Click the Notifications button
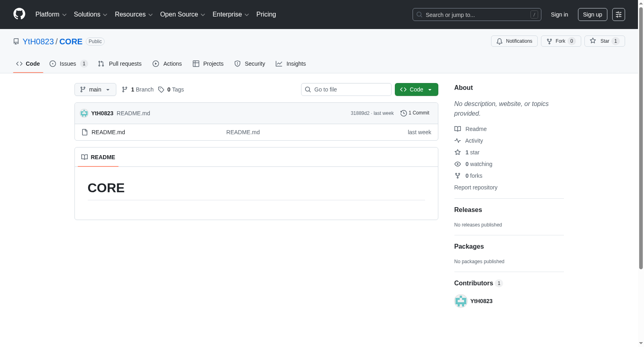 (x=514, y=41)
